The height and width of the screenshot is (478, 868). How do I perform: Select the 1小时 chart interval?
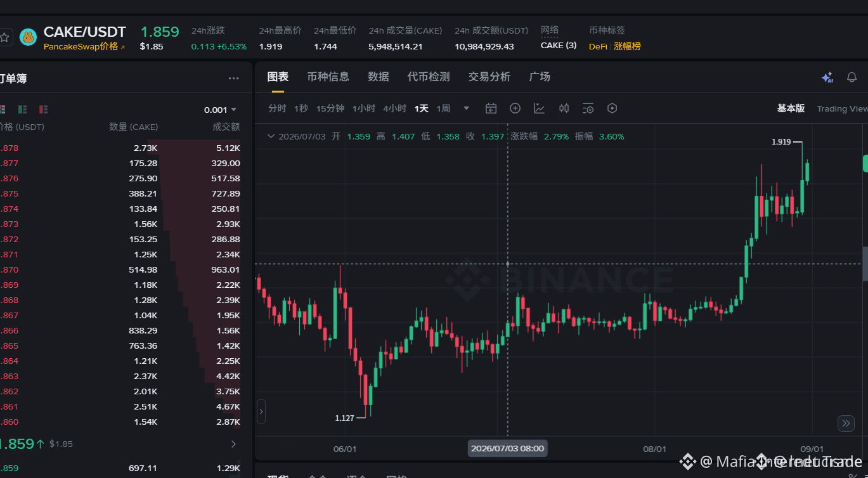[364, 108]
